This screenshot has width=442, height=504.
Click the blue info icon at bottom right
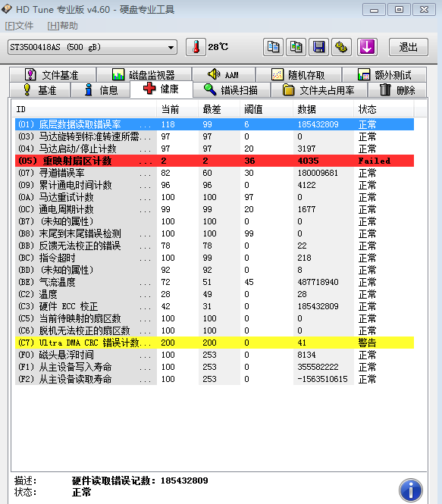pos(410,490)
